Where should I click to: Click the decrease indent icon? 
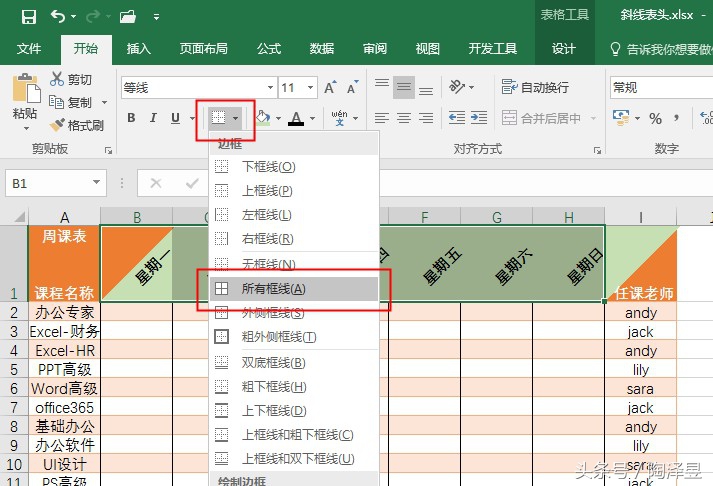(457, 118)
